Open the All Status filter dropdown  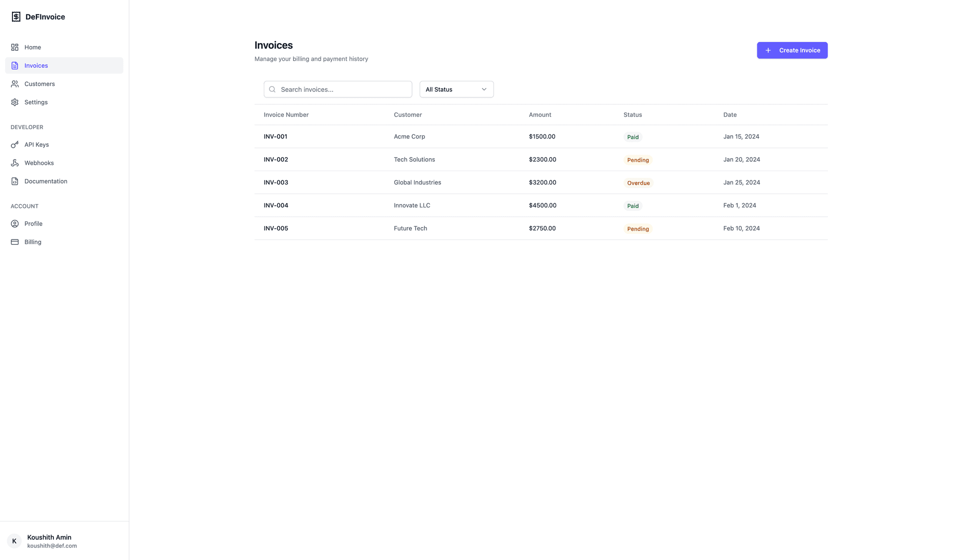tap(456, 89)
